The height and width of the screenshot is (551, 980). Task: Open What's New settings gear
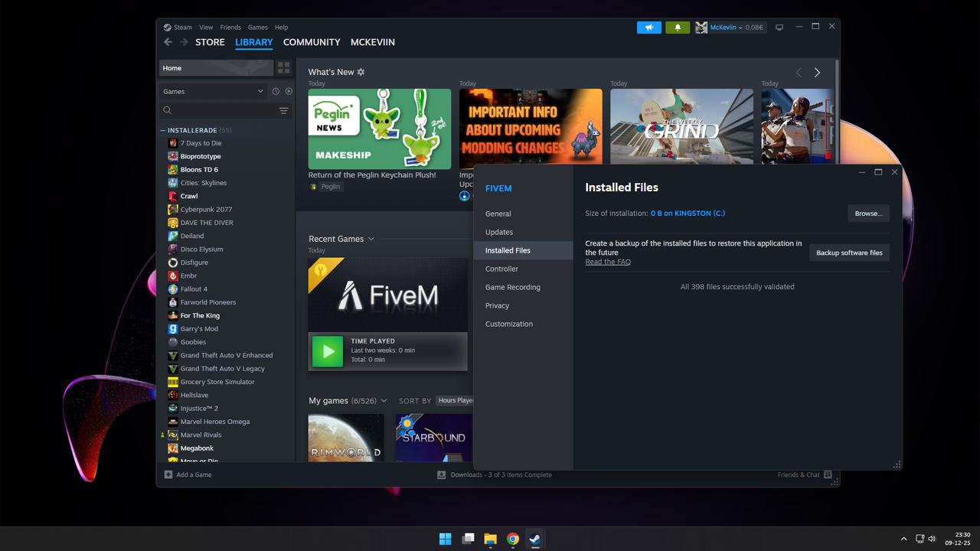(361, 72)
